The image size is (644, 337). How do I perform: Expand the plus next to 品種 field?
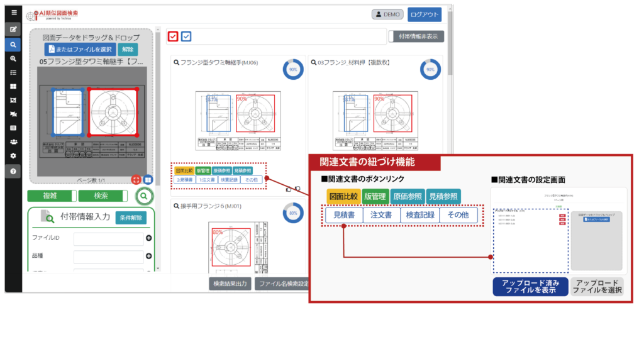[x=149, y=256]
